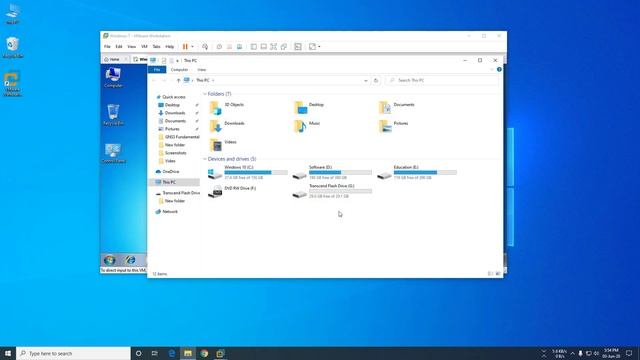The image size is (640, 360).
Task: Click Internet Explorer in Windows 7 VM taskbar
Action: click(x=130, y=260)
